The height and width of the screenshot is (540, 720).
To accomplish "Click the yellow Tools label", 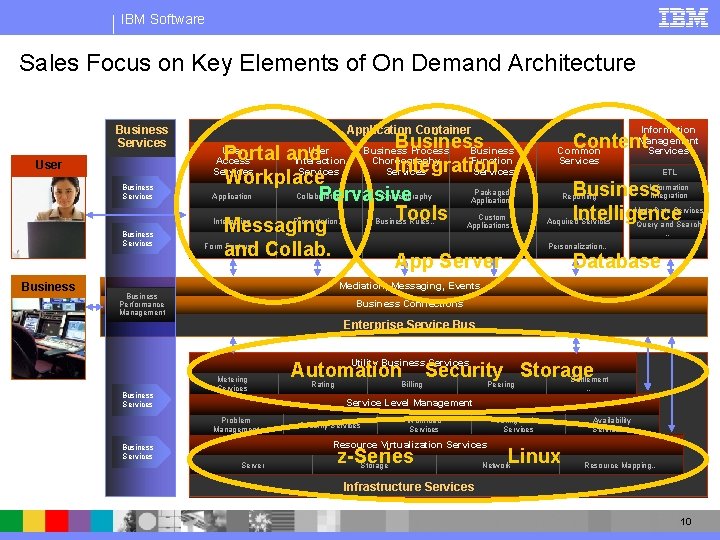I will coord(422,213).
